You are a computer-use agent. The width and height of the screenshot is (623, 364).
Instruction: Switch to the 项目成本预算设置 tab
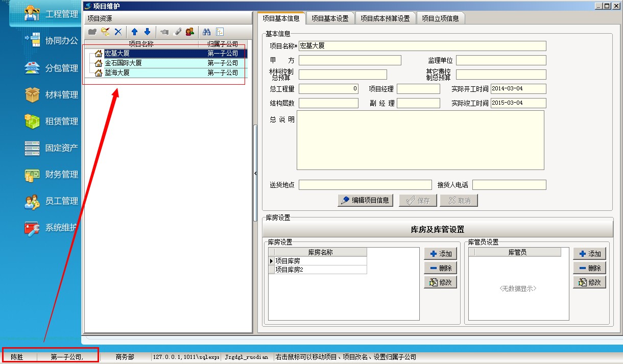385,18
